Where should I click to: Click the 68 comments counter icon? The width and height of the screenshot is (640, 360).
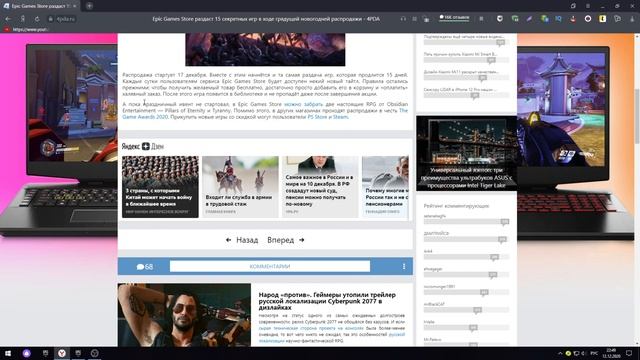coord(144,267)
